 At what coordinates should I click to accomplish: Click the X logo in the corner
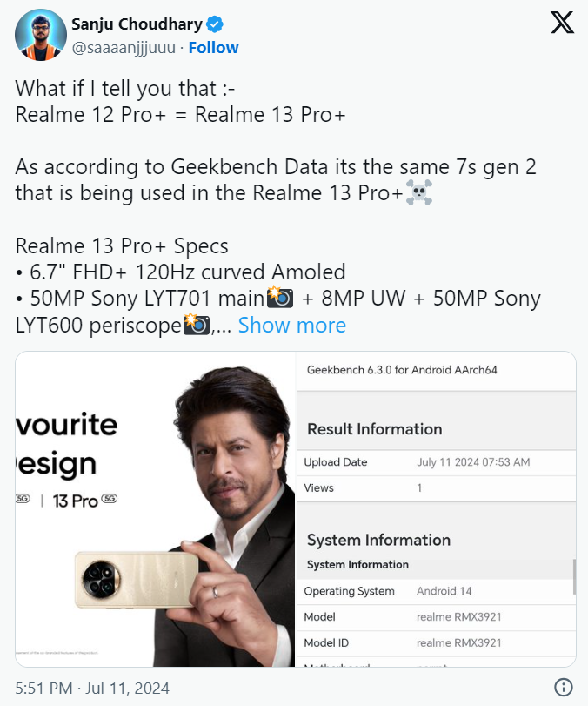point(562,24)
